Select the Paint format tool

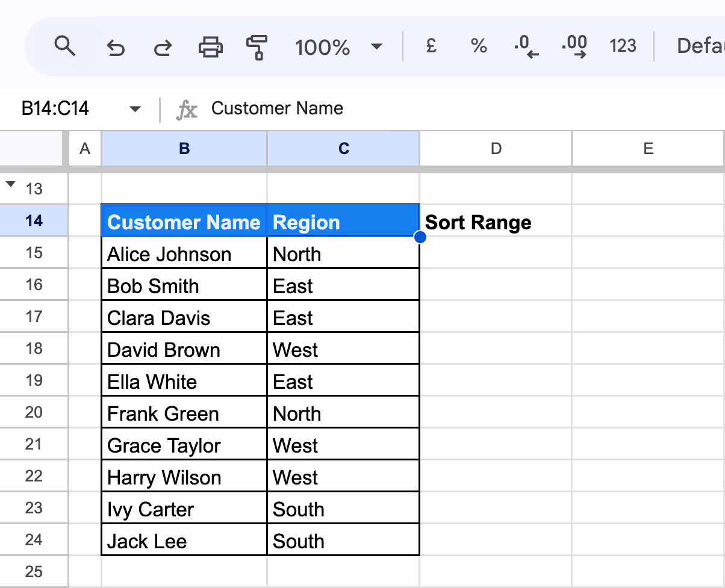pyautogui.click(x=257, y=46)
